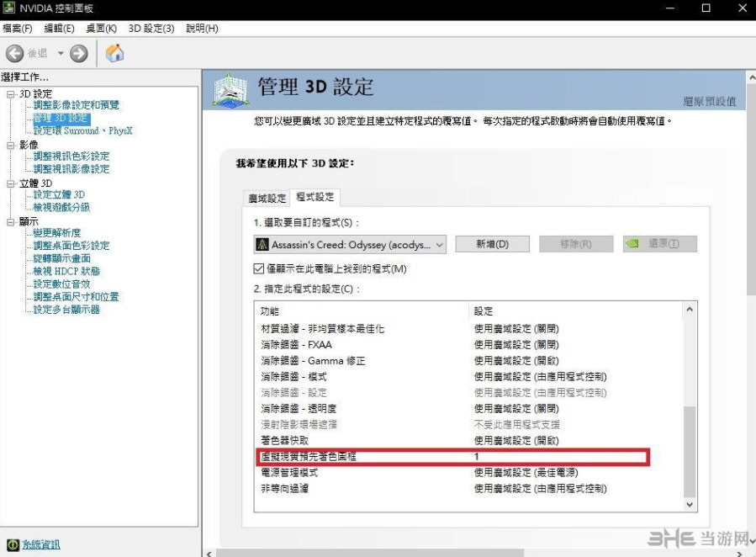756x557 pixels.
Task: Click the 新增 button
Action: (x=492, y=244)
